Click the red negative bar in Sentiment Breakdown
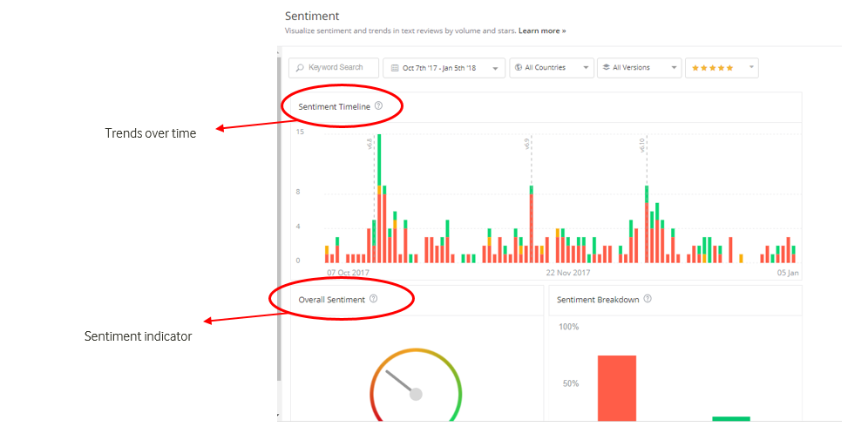 [617, 388]
